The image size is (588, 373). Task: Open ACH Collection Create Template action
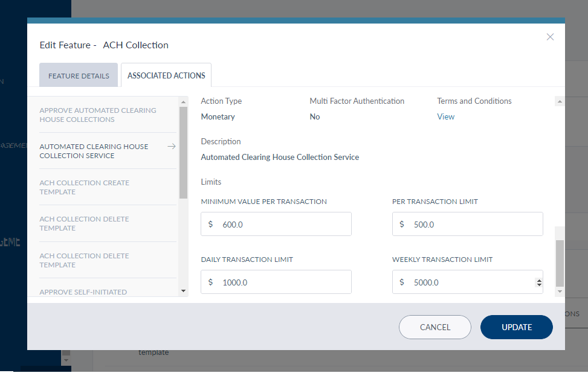85,187
